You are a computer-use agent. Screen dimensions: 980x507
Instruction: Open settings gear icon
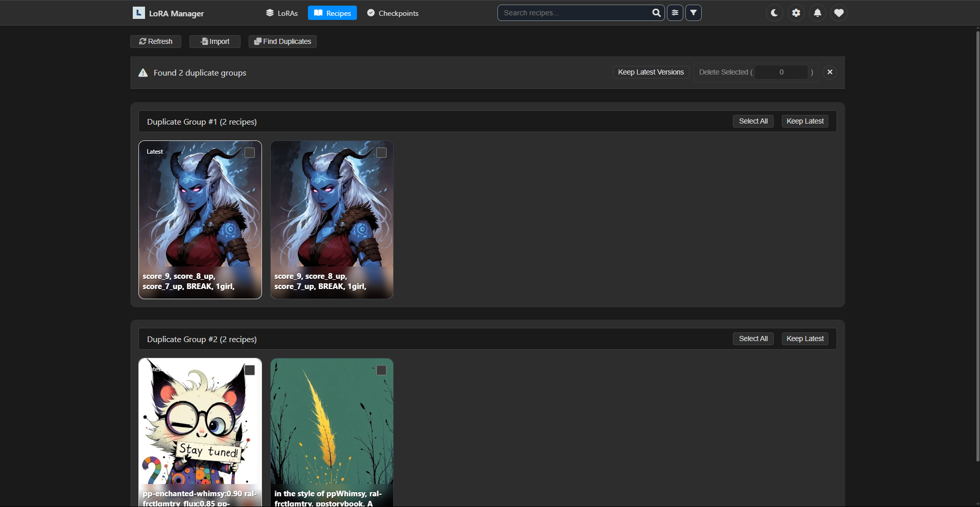796,13
